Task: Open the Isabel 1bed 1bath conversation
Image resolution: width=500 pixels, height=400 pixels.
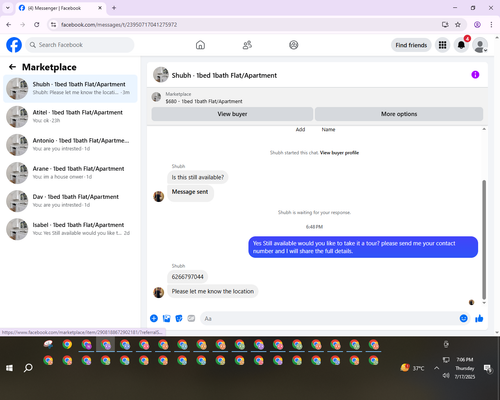Action: (70, 229)
